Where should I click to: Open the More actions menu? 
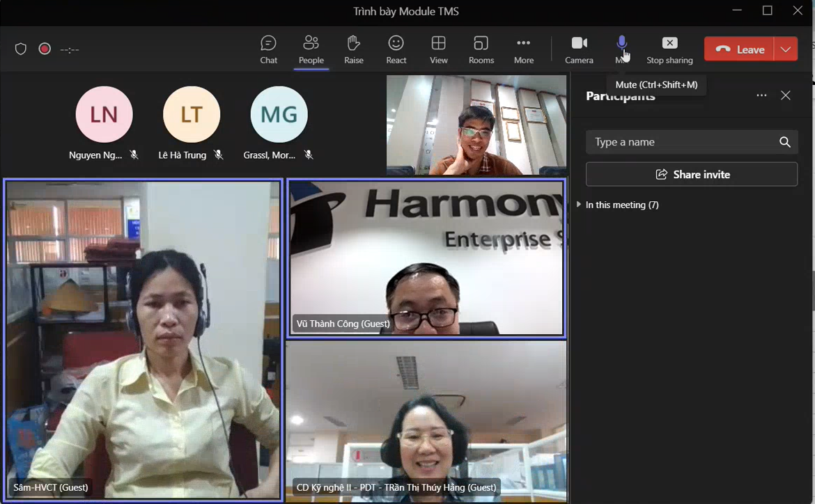(x=523, y=49)
